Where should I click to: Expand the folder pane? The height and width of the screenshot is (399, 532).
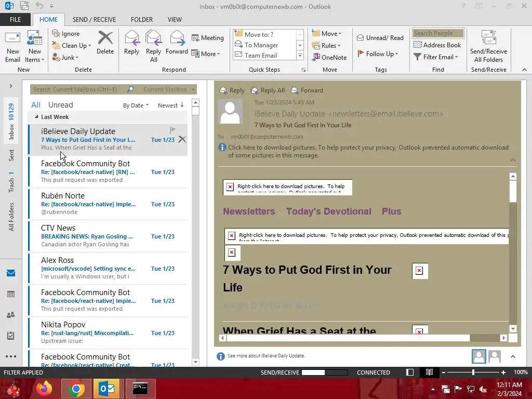(x=11, y=86)
